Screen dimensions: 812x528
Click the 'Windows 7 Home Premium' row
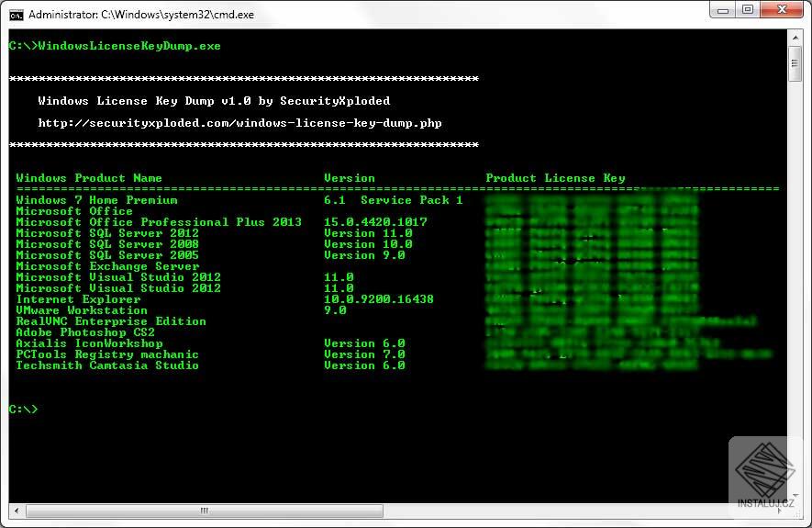click(x=97, y=200)
